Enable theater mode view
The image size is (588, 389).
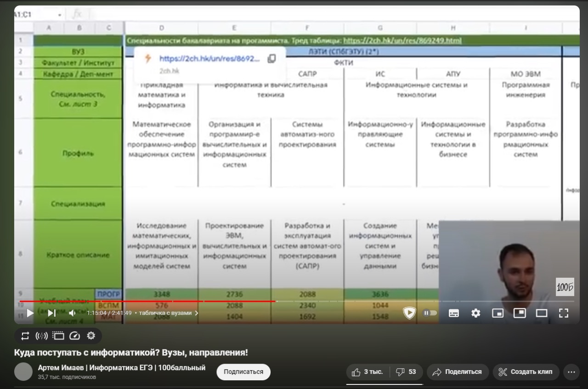542,313
